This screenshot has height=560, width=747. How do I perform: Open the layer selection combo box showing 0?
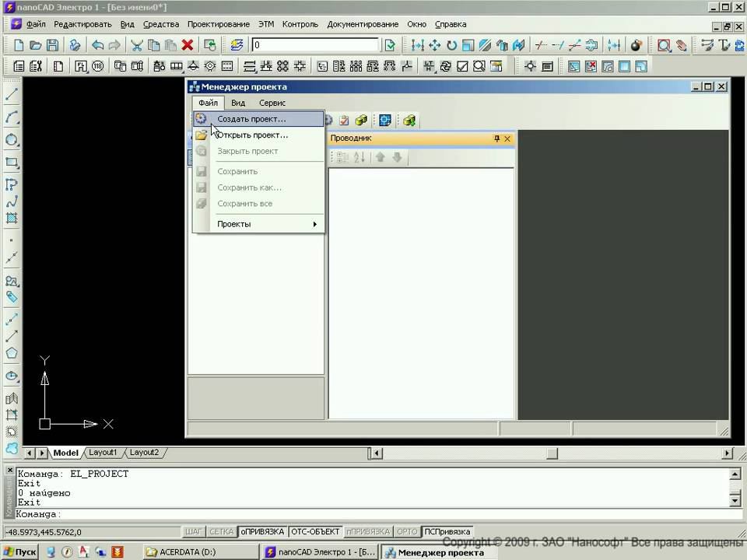316,45
